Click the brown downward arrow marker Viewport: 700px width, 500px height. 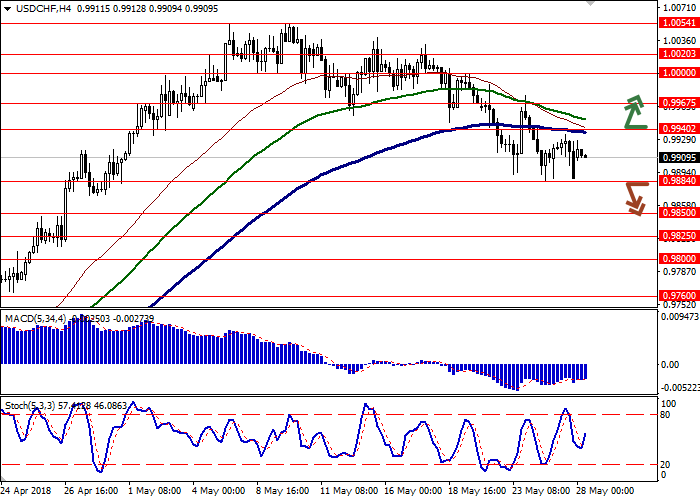coord(636,197)
